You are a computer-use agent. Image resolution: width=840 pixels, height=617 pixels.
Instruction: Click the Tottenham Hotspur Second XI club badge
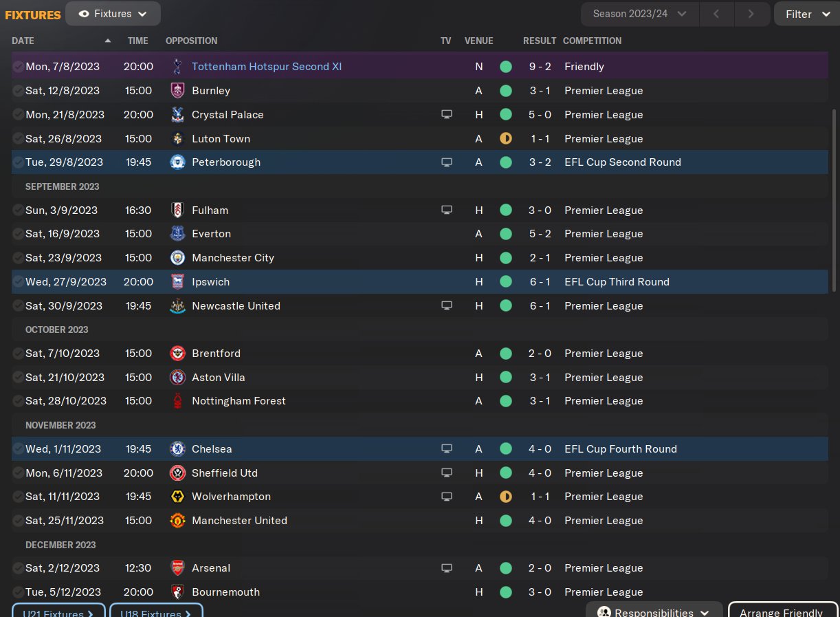click(x=177, y=67)
